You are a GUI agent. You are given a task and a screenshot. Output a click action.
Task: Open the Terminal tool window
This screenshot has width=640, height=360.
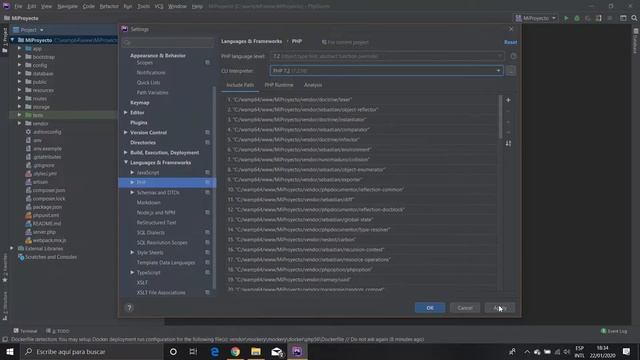click(x=25, y=331)
